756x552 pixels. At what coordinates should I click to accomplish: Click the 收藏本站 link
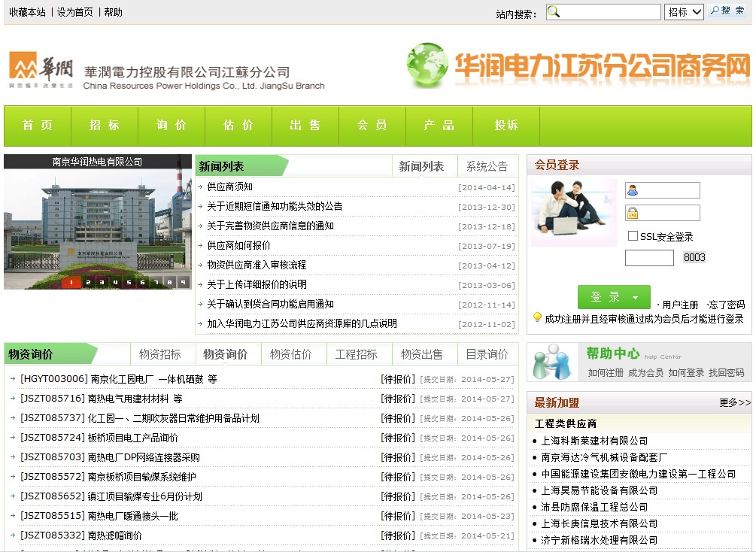point(28,12)
